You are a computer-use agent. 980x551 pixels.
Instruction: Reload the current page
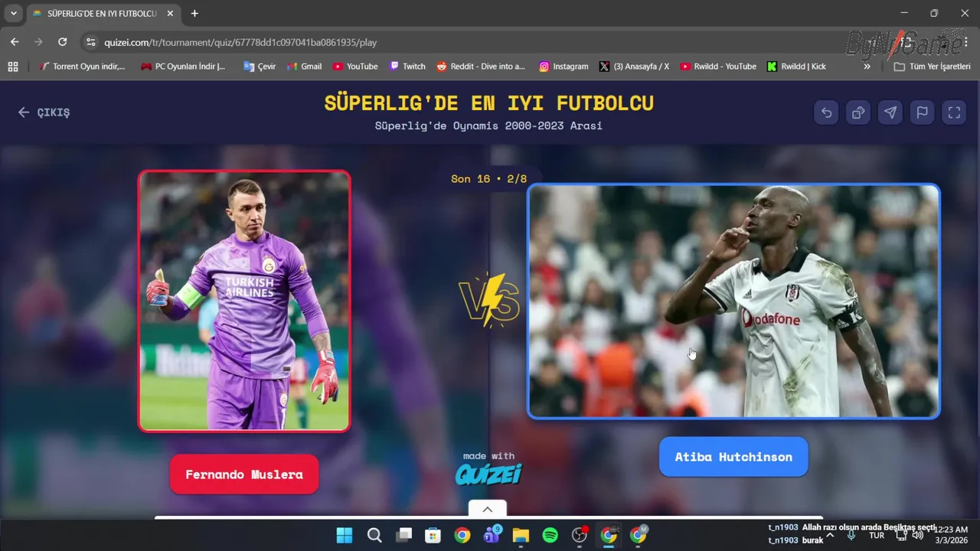63,42
